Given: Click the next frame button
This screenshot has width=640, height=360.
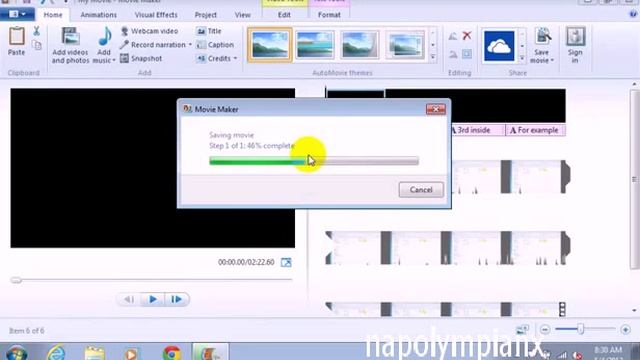Looking at the screenshot, I should coord(176,300).
